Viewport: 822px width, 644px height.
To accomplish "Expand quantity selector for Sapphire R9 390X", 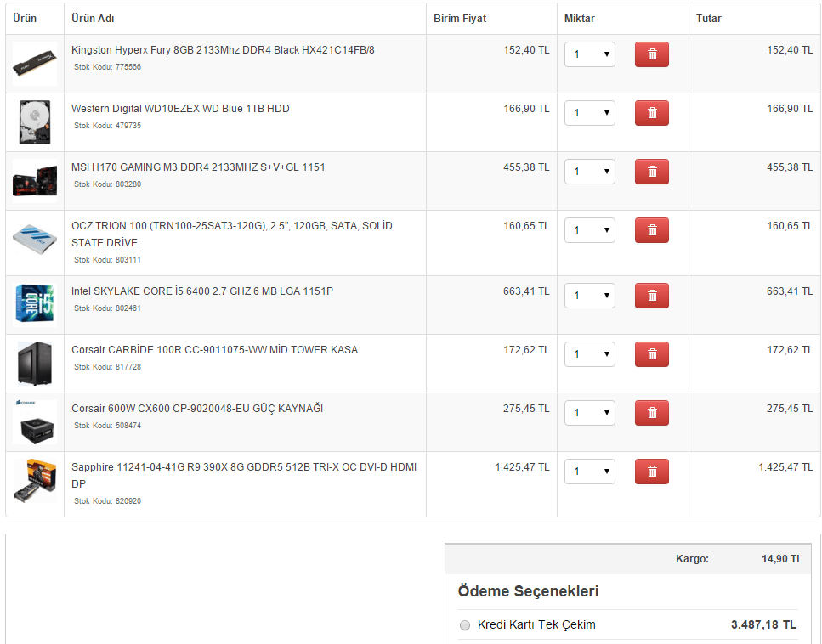I will [590, 472].
